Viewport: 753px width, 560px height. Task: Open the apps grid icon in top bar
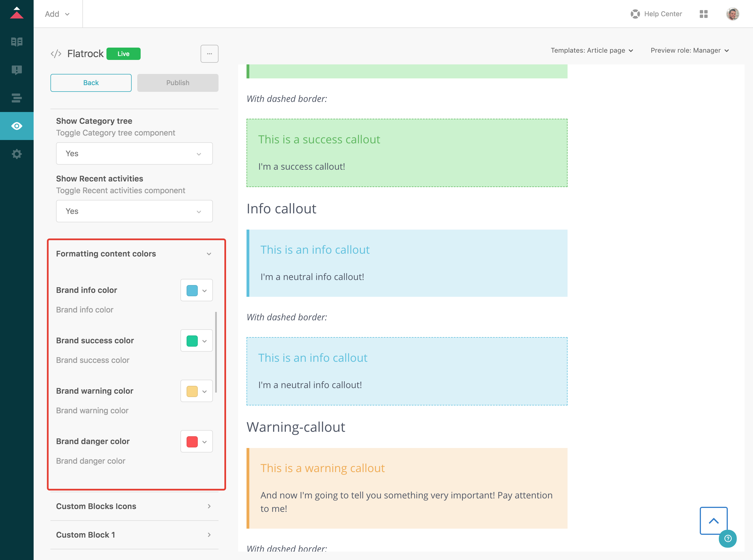[x=704, y=14]
